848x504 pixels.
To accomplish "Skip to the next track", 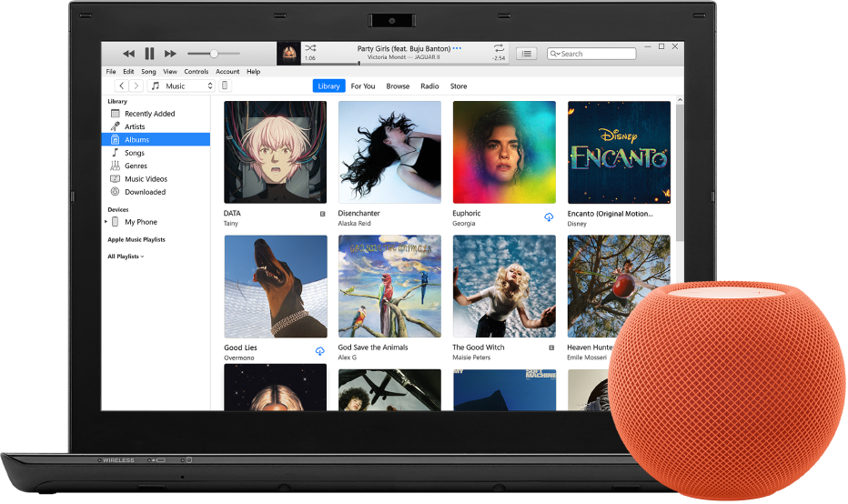I will (170, 54).
